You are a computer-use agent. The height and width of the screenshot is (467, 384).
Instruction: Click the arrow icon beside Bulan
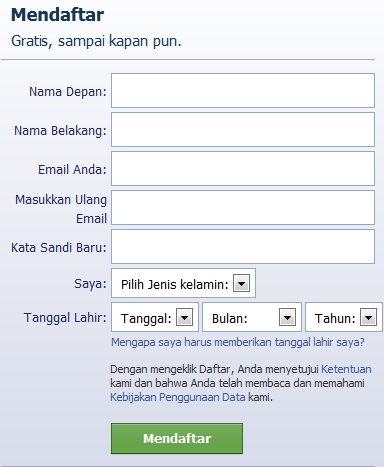tap(287, 317)
